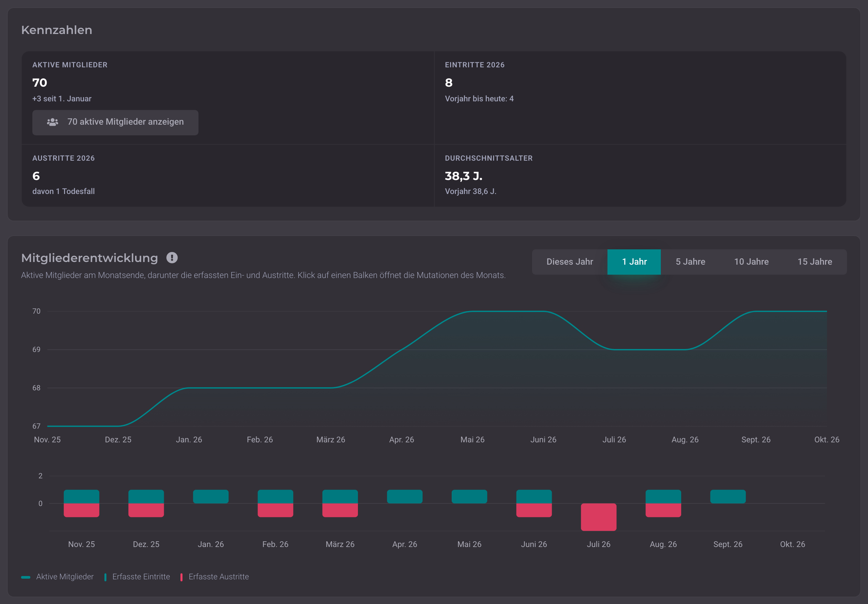Screen dimensions: 868x604
Task: Toggle Aktive Mitglieder legend entry
Action: (x=57, y=577)
